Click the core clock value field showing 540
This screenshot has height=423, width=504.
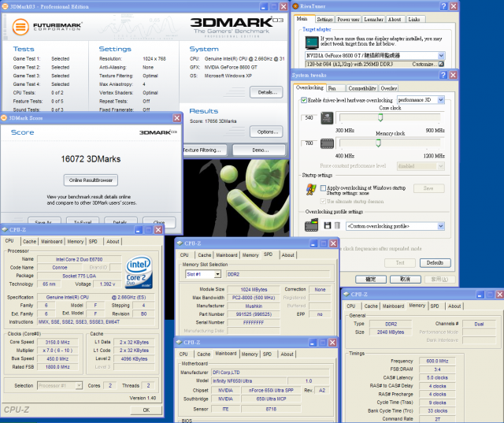click(309, 117)
